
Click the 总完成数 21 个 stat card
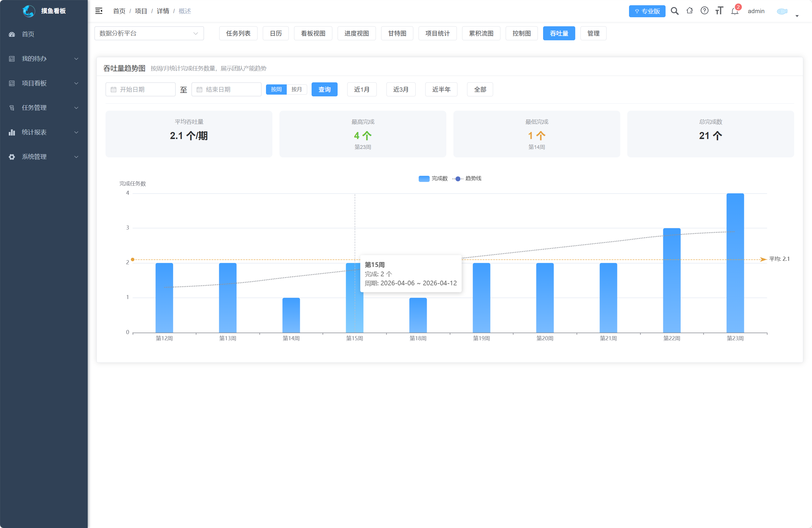tap(710, 134)
